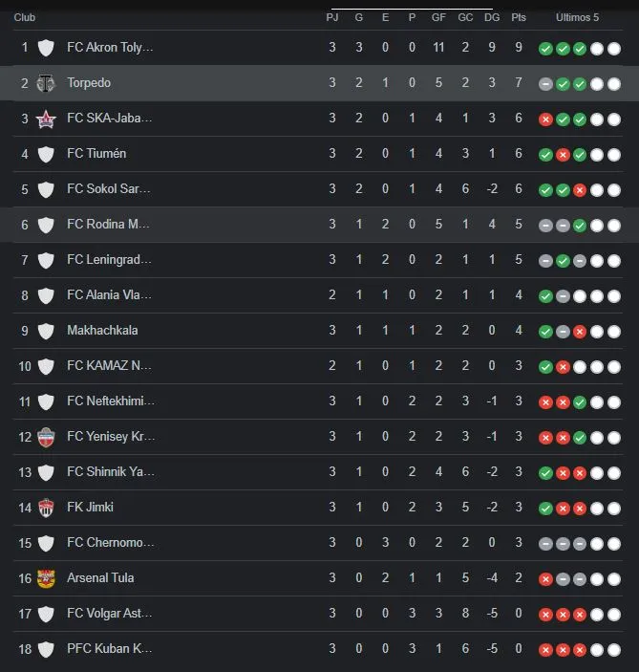Click the DG column header
Image resolution: width=639 pixels, height=672 pixels.
pos(492,17)
